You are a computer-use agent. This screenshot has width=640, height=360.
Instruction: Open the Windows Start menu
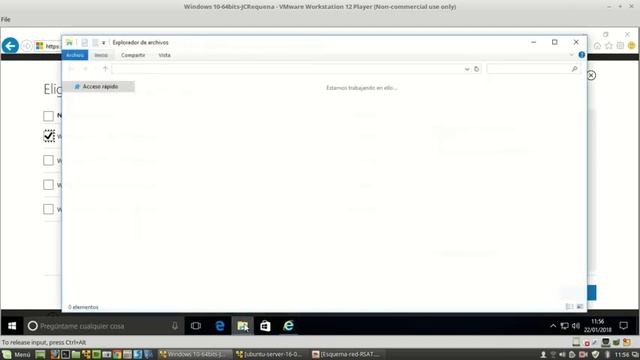(x=12, y=326)
